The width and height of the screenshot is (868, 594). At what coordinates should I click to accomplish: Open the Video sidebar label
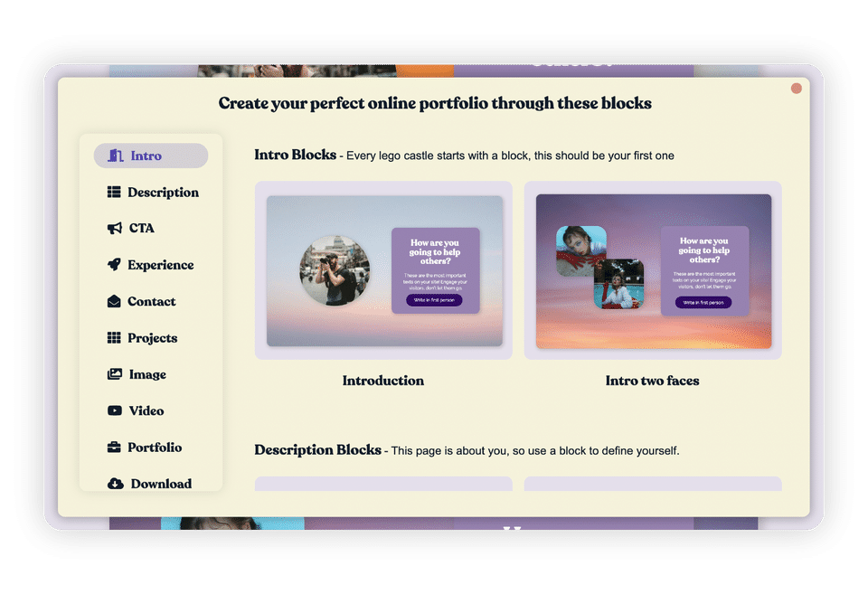click(146, 410)
